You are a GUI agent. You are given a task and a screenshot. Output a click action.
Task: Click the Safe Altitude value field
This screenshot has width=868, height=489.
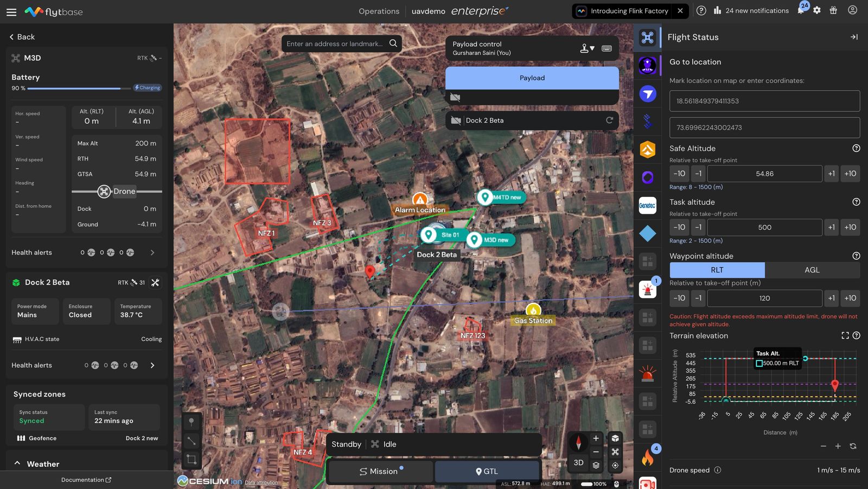pyautogui.click(x=765, y=174)
